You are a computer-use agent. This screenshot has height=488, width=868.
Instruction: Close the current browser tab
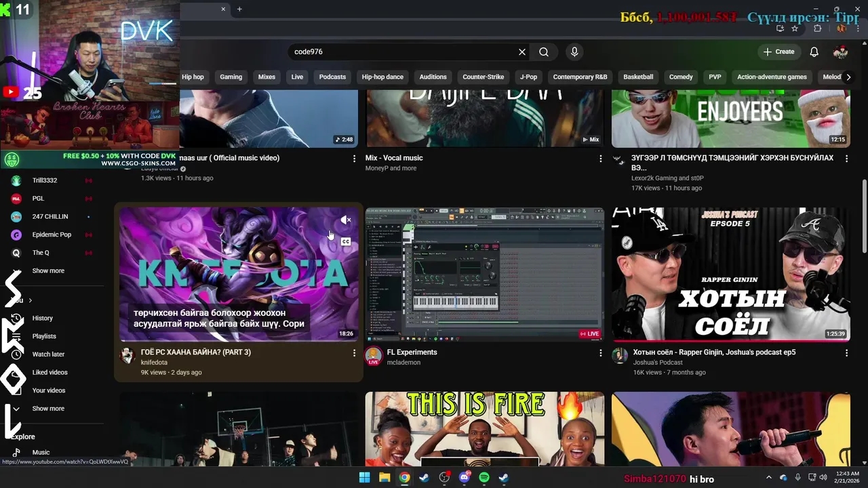pos(223,9)
